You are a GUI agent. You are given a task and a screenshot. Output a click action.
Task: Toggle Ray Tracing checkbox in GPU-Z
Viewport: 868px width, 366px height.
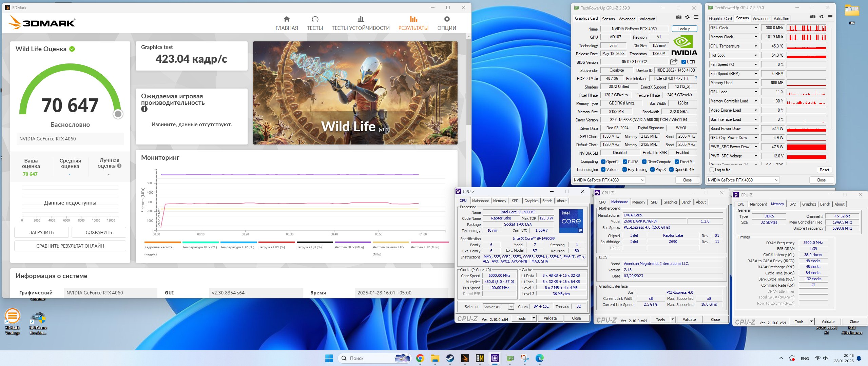tap(624, 170)
